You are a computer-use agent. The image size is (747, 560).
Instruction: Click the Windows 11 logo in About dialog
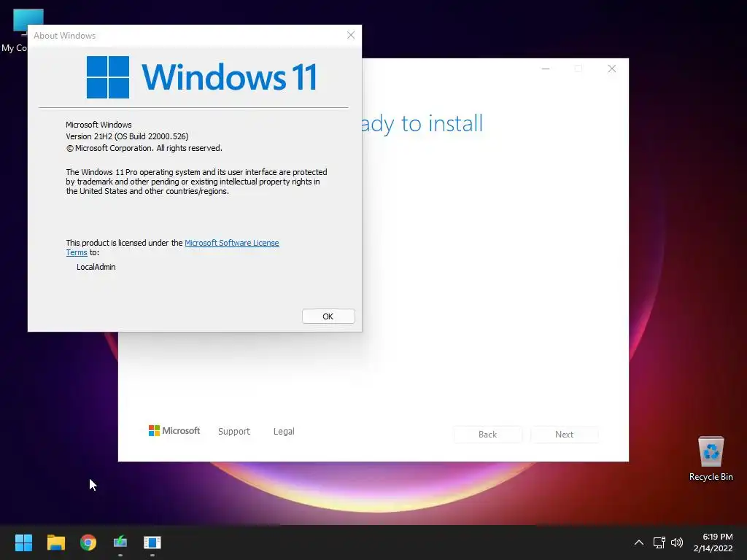coord(201,77)
